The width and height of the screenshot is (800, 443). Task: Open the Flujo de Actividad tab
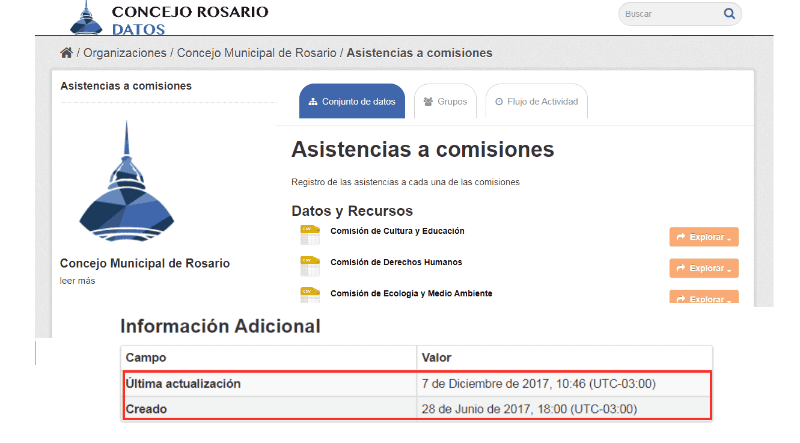click(x=536, y=102)
